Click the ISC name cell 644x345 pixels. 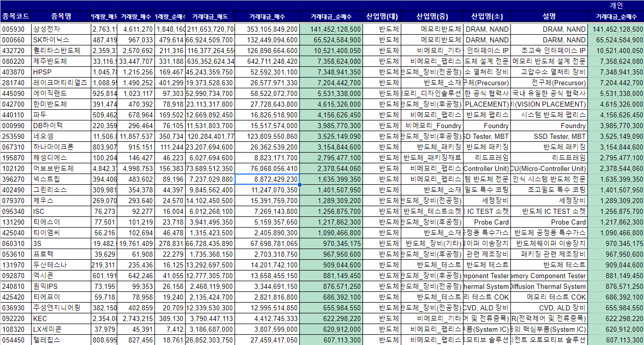point(61,211)
